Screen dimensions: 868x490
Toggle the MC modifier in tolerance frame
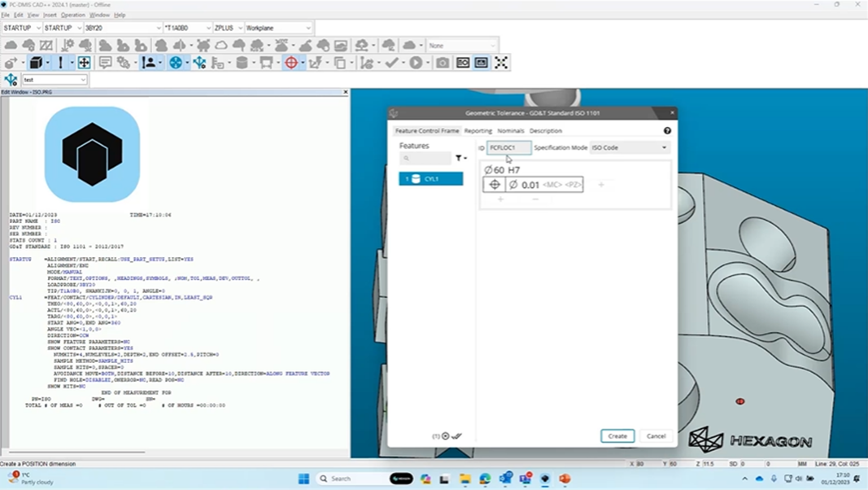point(554,185)
